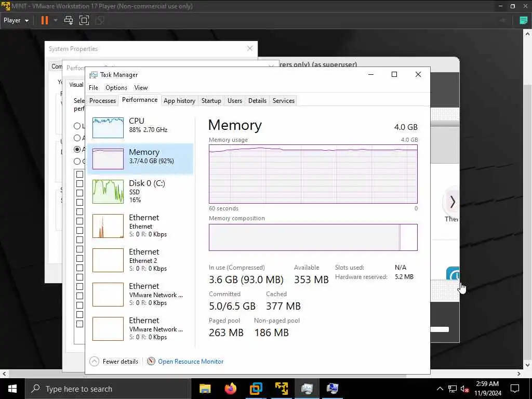The width and height of the screenshot is (532, 399).
Task: Select the Memory graph thumbnail in sidebar
Action: point(108,159)
